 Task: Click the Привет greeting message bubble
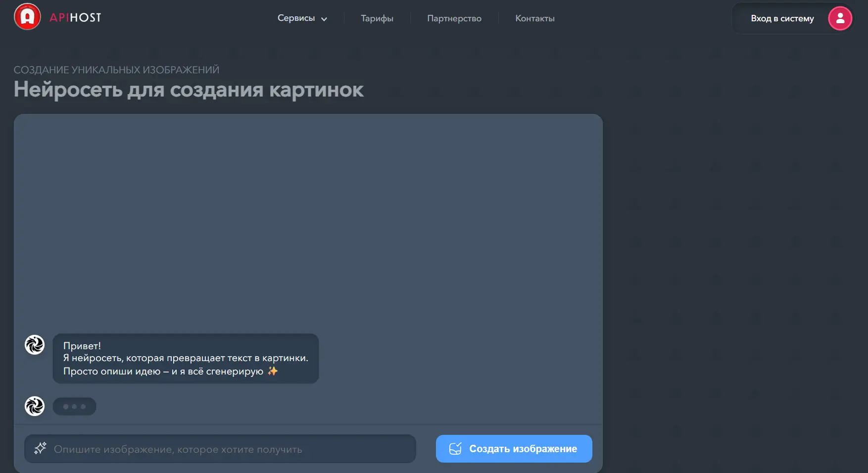pos(186,358)
